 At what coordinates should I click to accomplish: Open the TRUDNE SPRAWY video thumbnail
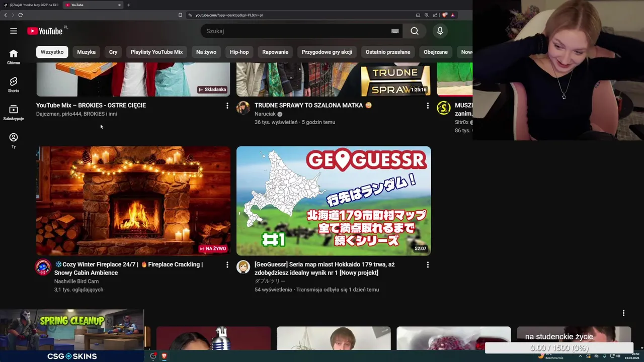334,79
